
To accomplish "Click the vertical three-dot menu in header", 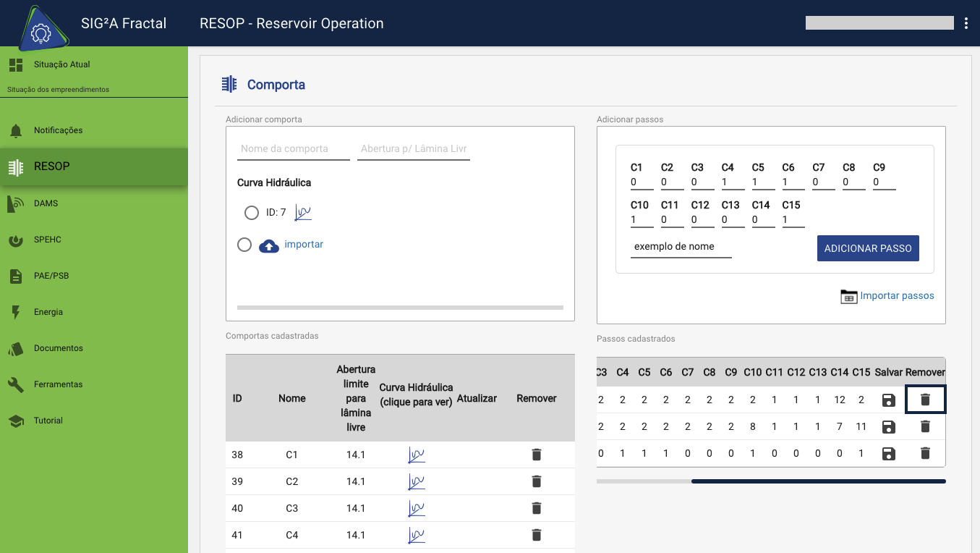I will [966, 23].
